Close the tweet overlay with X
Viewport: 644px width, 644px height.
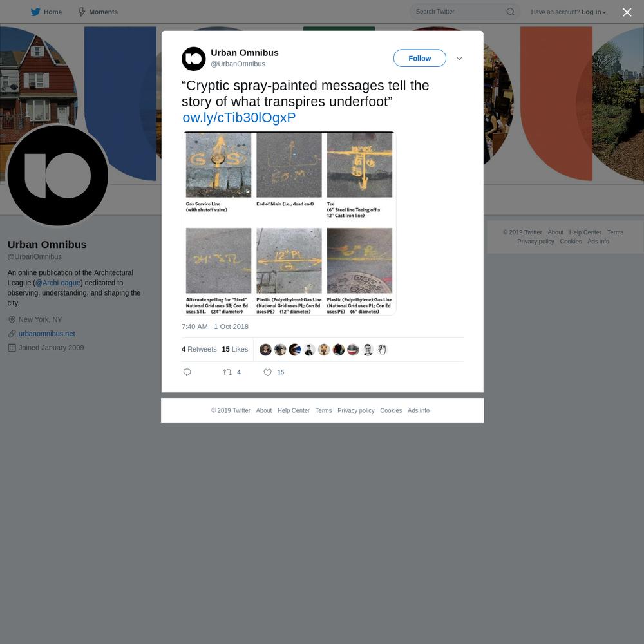pos(627,12)
